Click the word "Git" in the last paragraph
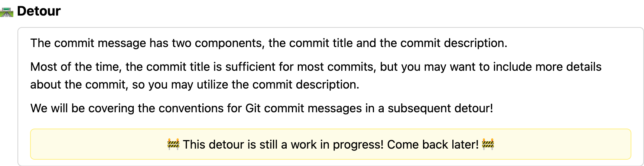This screenshot has width=644, height=166. (x=253, y=108)
